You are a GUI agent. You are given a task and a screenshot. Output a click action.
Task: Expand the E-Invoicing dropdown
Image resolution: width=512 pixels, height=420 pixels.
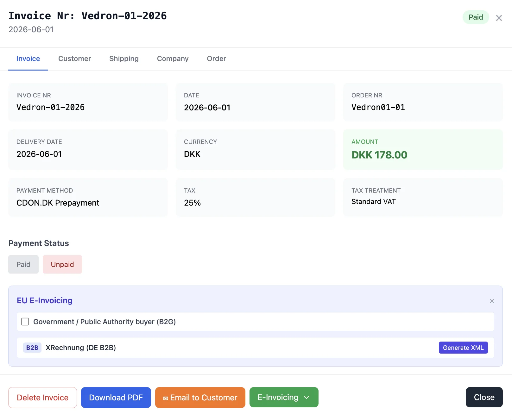(284, 397)
